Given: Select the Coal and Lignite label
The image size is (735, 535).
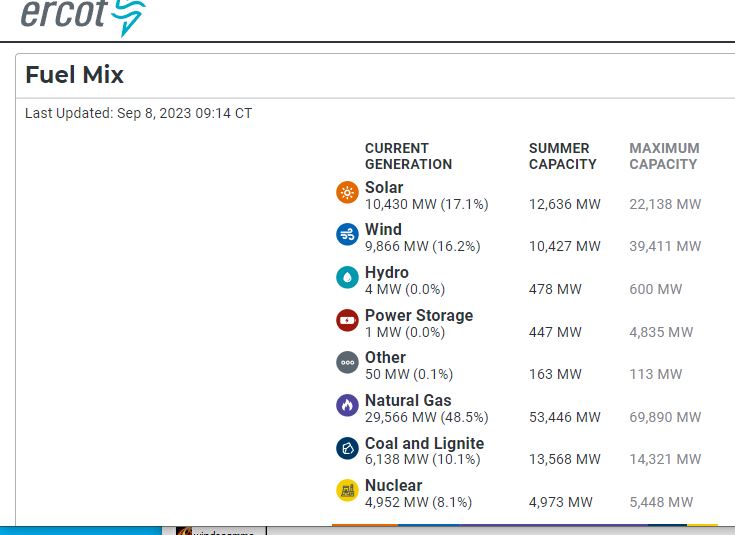Looking at the screenshot, I should coord(424,443).
